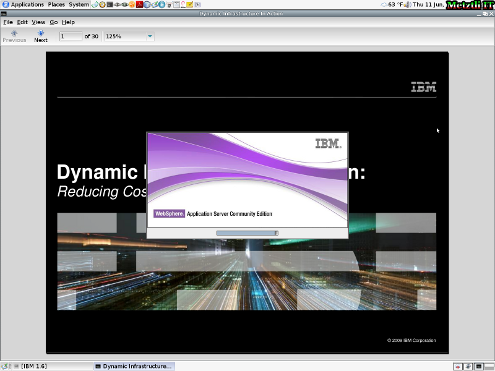Click the round blue Applications logo icon
Viewport: 495px width, 371px height.
(6, 4)
